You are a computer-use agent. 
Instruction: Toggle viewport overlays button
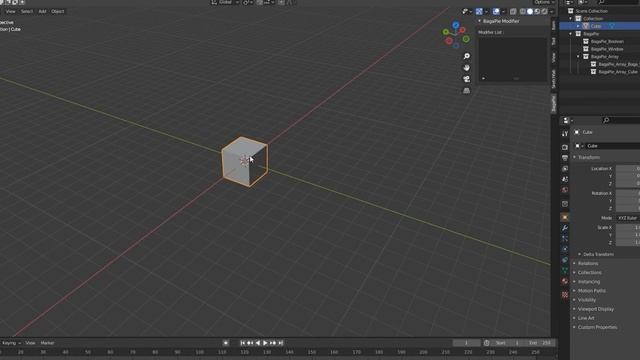(x=496, y=11)
